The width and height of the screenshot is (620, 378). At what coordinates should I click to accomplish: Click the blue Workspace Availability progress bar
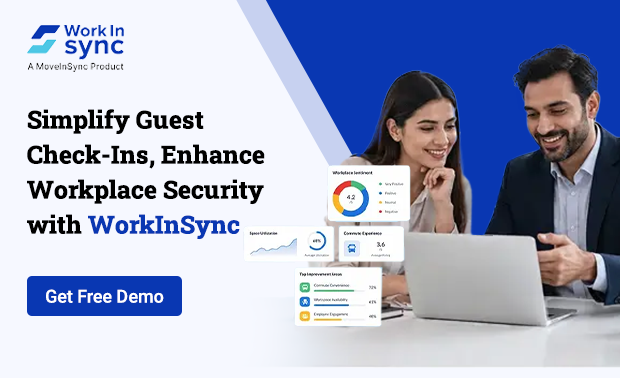(331, 305)
